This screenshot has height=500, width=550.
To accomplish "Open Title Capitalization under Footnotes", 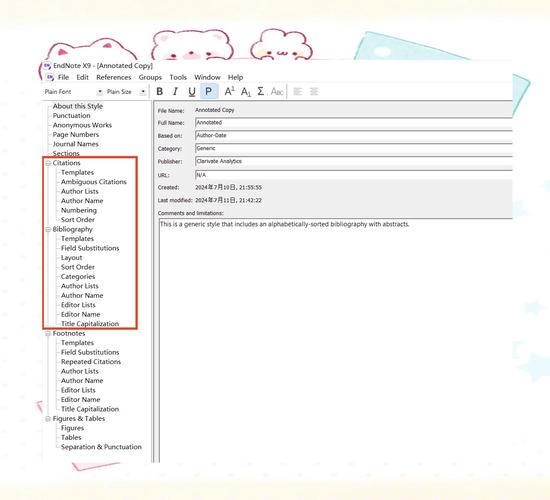I will point(90,409).
